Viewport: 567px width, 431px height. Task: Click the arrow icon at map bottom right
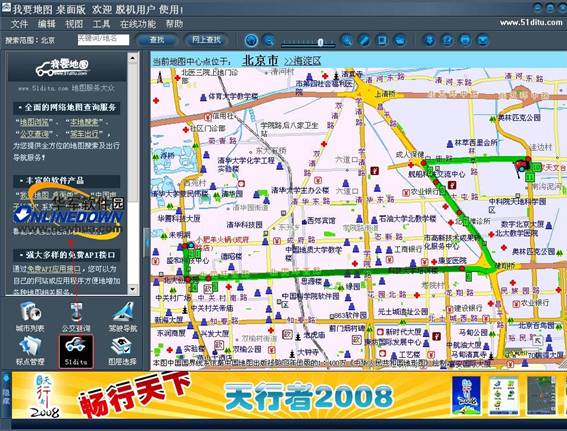tap(538, 340)
